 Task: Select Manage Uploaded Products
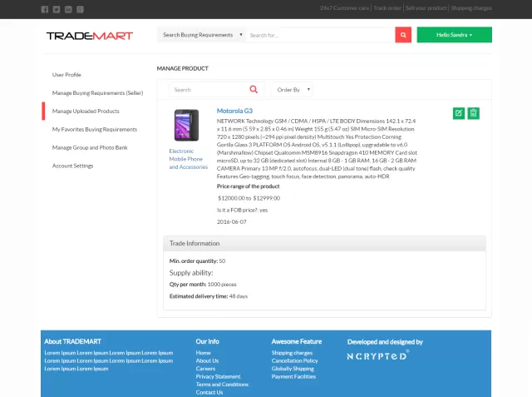86,111
